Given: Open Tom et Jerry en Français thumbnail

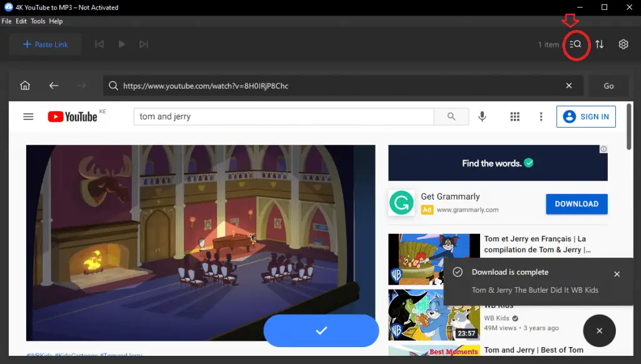Looking at the screenshot, I should click(434, 259).
